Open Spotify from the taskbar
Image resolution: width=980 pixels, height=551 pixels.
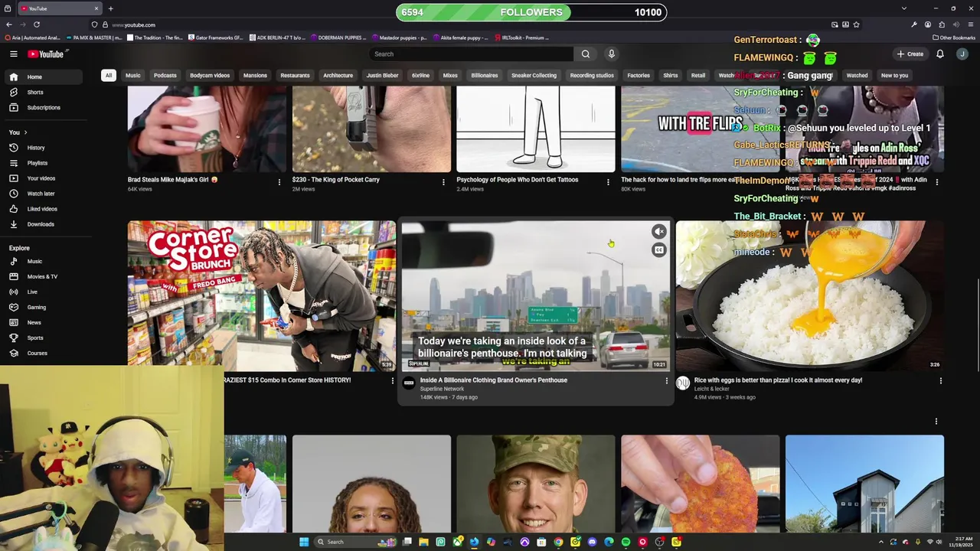(x=626, y=542)
